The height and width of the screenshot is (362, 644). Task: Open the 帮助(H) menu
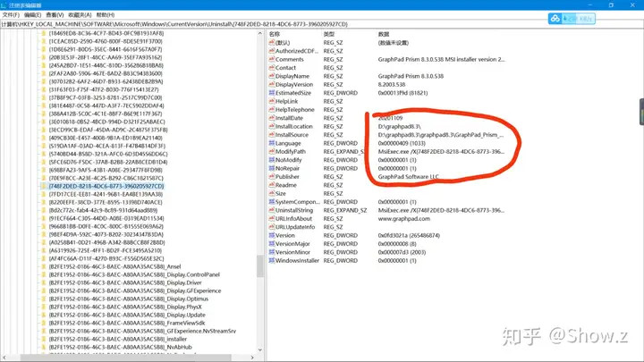point(106,15)
